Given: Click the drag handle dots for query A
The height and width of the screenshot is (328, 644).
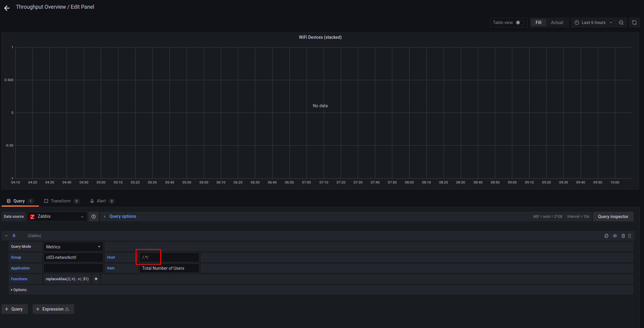Looking at the screenshot, I should [x=630, y=236].
